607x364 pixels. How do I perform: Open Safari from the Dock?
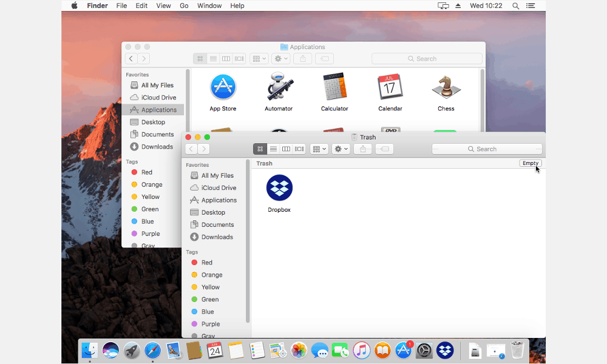[x=152, y=351]
